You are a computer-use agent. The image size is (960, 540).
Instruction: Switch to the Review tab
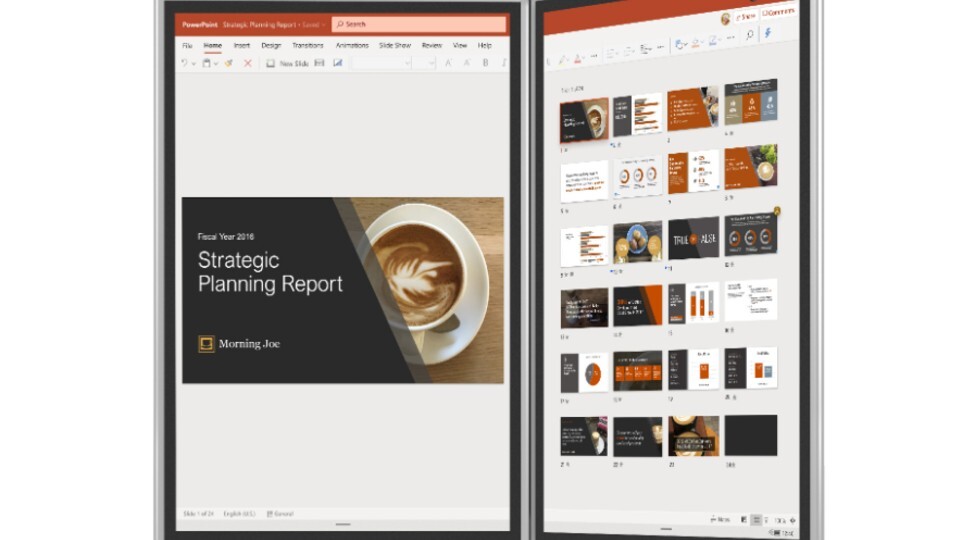pyautogui.click(x=432, y=45)
